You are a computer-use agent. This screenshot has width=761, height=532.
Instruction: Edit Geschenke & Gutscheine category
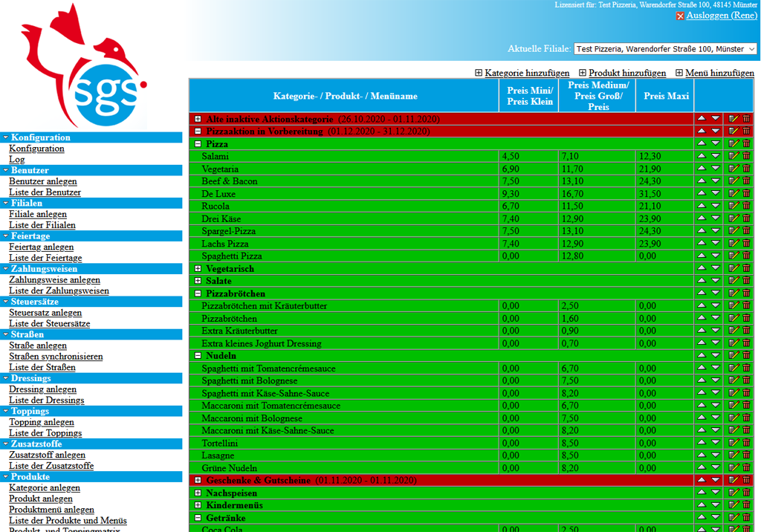click(x=734, y=480)
